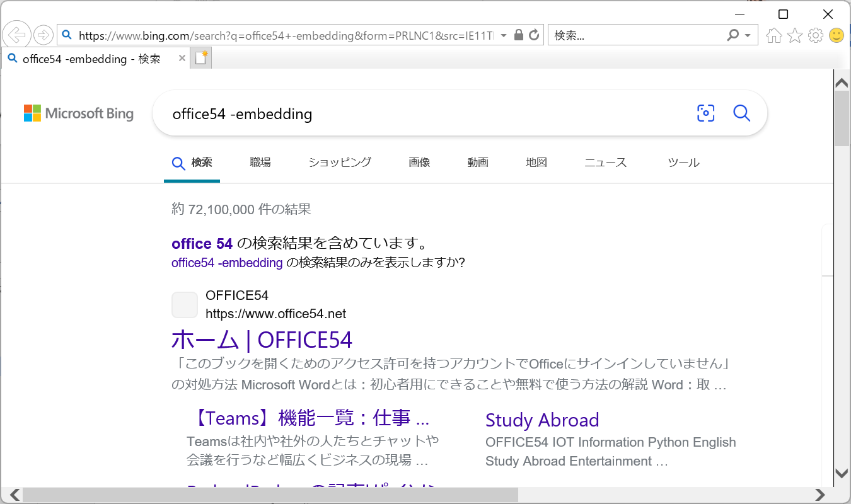Click horizontal scrollbar right arrow
Viewport: 851px width, 504px height.
point(819,495)
